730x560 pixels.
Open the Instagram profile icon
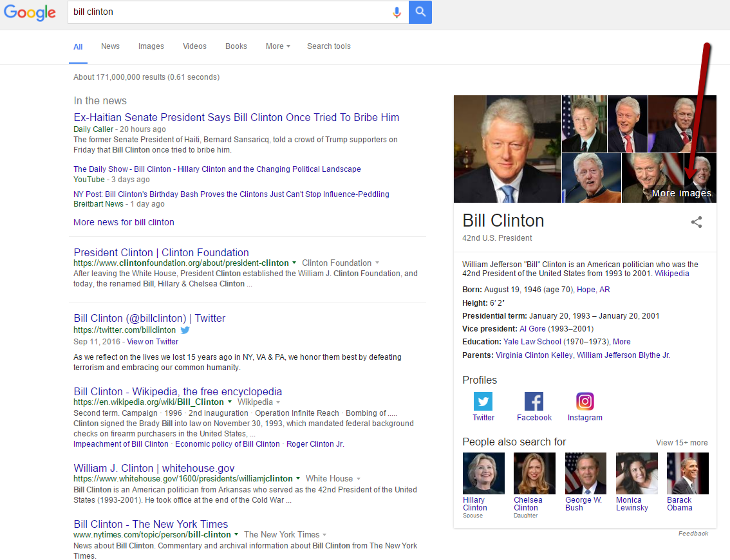pyautogui.click(x=585, y=402)
